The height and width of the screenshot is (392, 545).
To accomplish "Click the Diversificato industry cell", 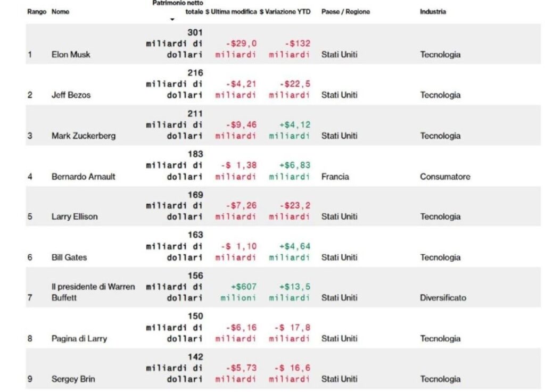I will click(443, 298).
